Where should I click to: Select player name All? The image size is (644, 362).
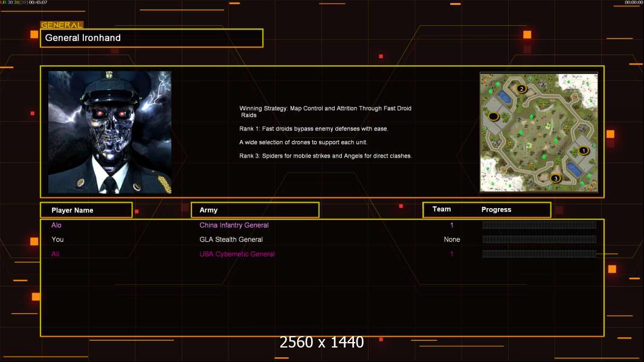(x=55, y=254)
